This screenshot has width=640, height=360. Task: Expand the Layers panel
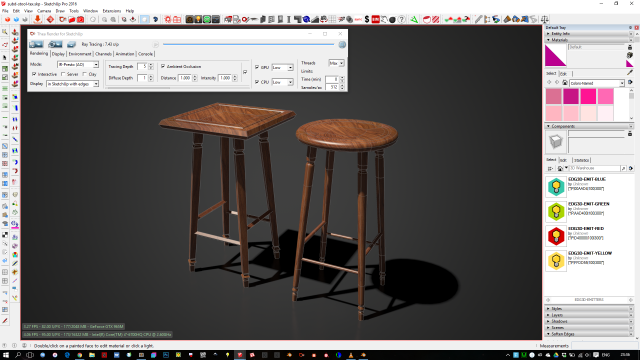coord(548,315)
